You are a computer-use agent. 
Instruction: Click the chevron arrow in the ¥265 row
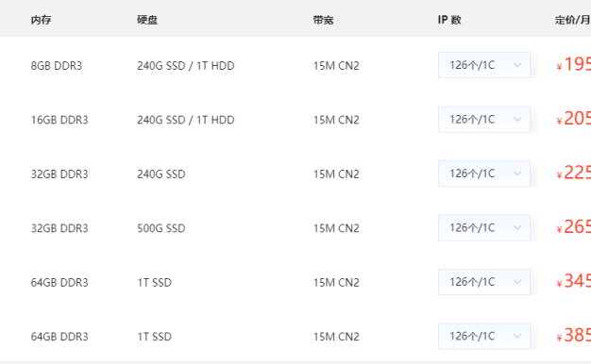click(517, 227)
